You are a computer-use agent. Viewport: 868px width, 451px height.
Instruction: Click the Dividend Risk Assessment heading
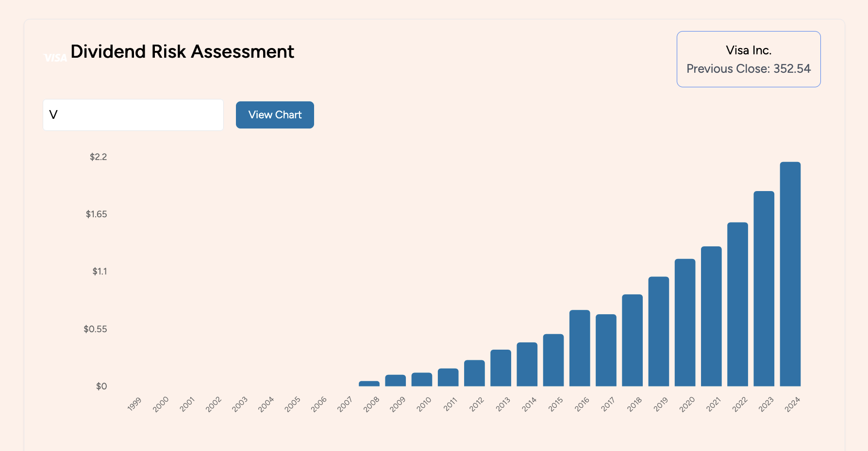[182, 51]
